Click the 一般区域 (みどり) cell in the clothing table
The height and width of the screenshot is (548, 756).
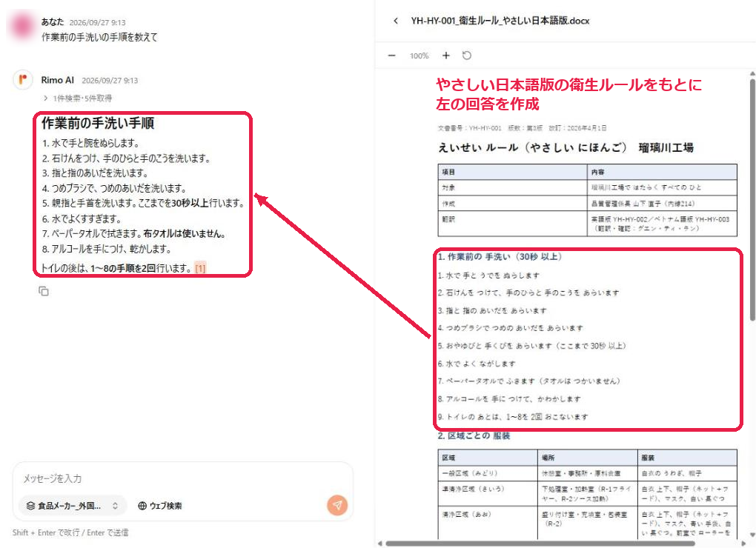pyautogui.click(x=488, y=473)
